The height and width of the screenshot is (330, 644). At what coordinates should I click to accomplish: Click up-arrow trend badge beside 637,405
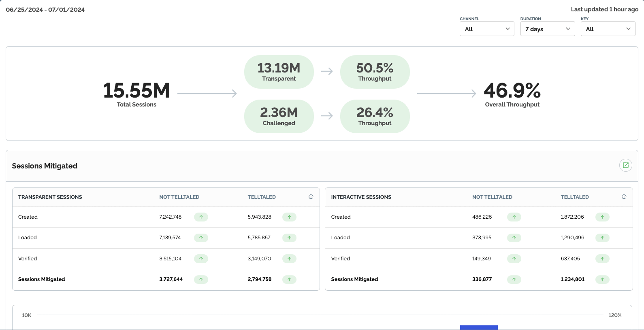[x=602, y=259]
